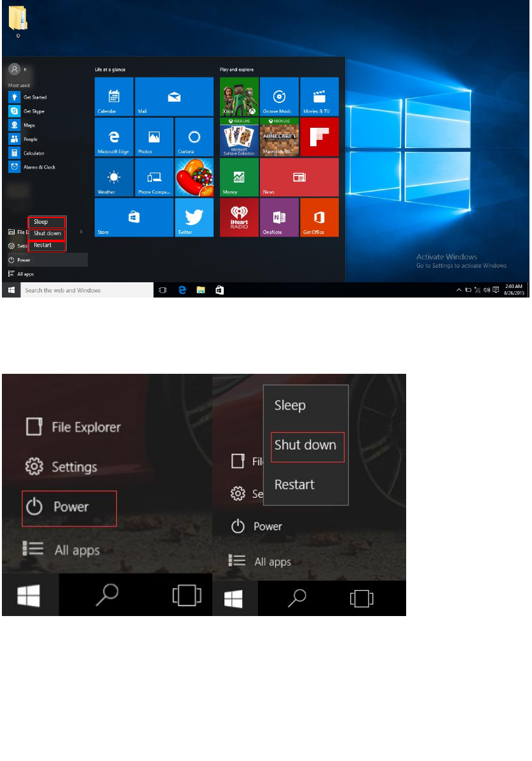Click the Start logo in the crop with Sleep popup
Image resolution: width=532 pixels, height=761 pixels.
(234, 598)
